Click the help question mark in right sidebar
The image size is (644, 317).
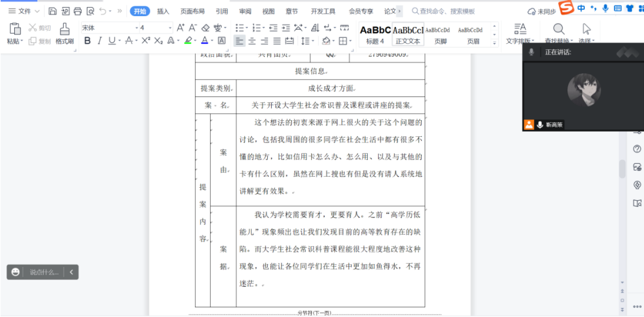(637, 149)
